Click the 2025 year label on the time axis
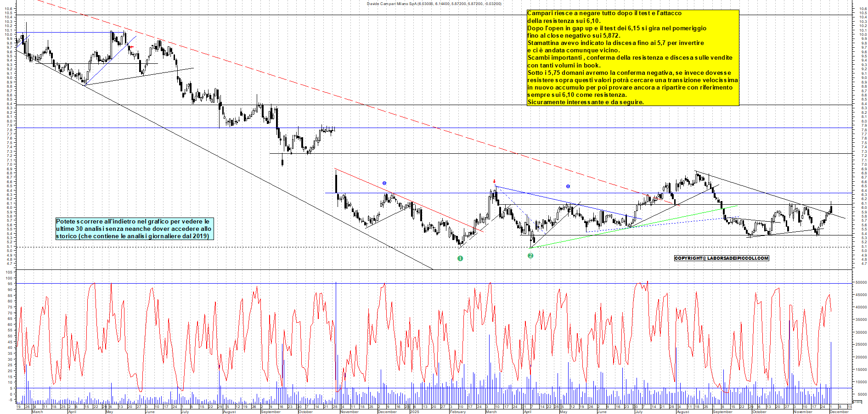868x414 pixels. 415,412
